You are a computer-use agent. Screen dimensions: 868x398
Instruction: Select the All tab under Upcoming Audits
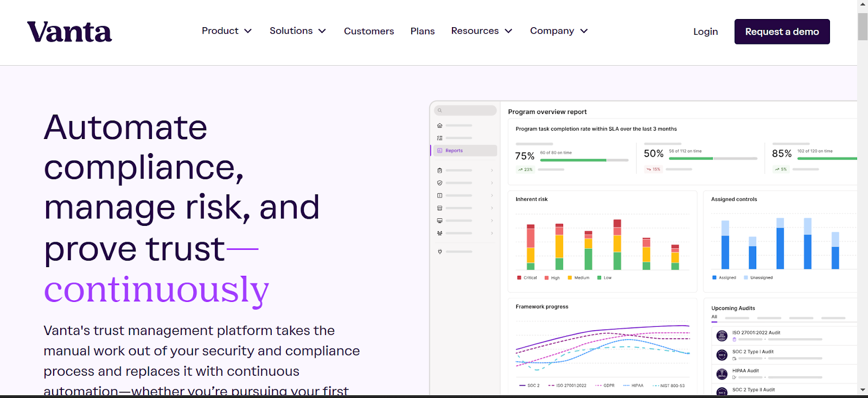(714, 317)
